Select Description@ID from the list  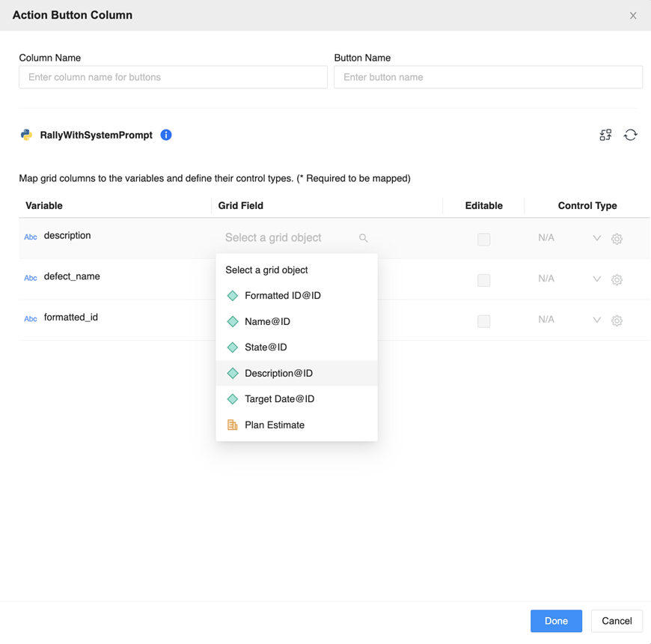click(278, 373)
